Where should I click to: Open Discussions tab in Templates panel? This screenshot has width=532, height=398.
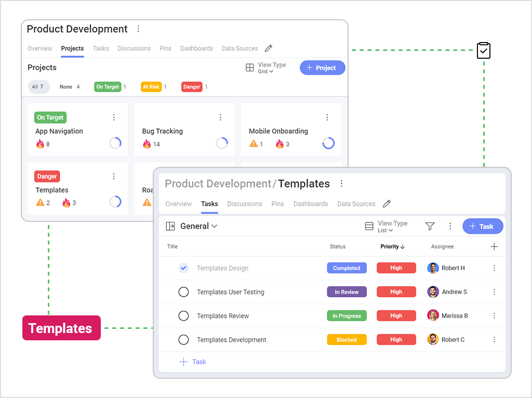click(245, 204)
